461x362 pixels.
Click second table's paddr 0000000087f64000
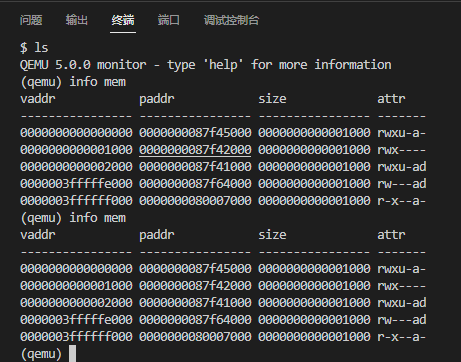(x=195, y=320)
